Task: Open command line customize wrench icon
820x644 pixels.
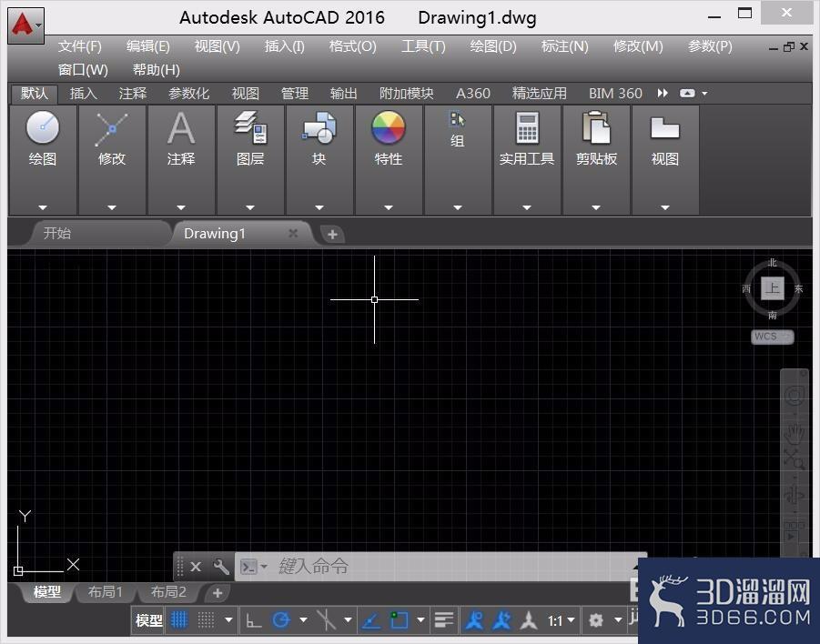Action: click(x=220, y=567)
